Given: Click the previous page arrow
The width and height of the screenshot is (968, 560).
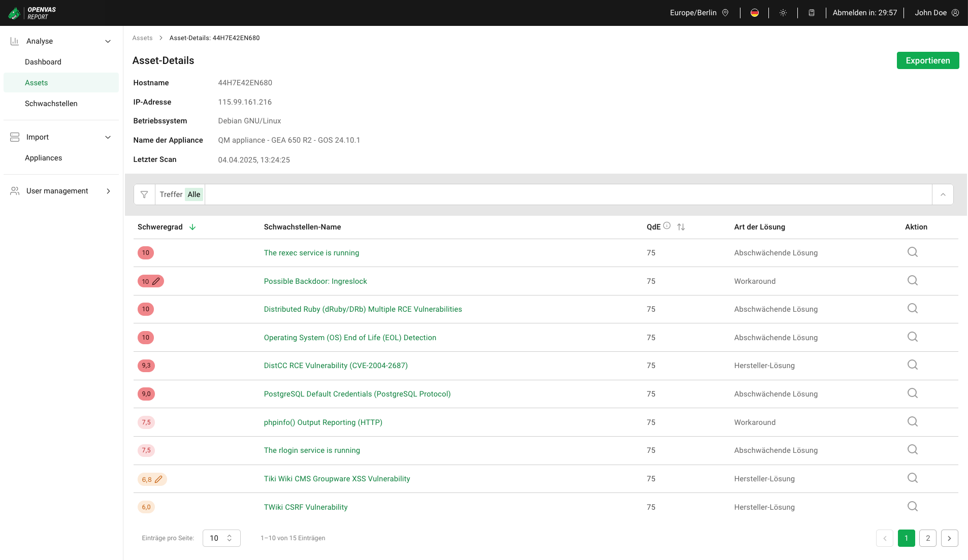Looking at the screenshot, I should click(x=885, y=538).
